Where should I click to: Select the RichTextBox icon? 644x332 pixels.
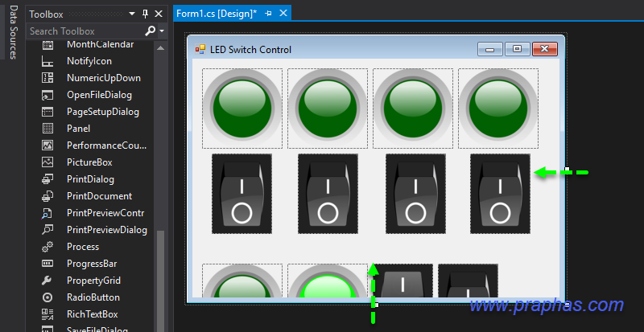(47, 314)
